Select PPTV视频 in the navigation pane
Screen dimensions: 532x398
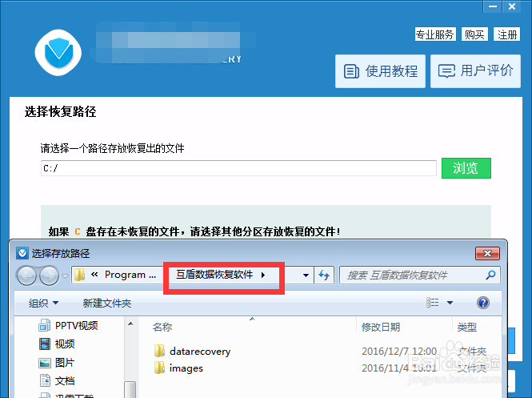click(x=76, y=325)
